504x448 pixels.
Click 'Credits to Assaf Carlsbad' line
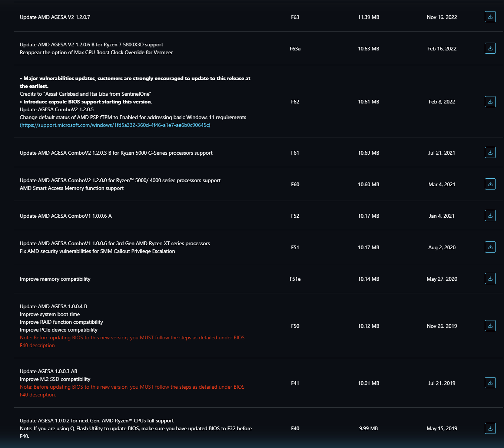click(x=85, y=94)
